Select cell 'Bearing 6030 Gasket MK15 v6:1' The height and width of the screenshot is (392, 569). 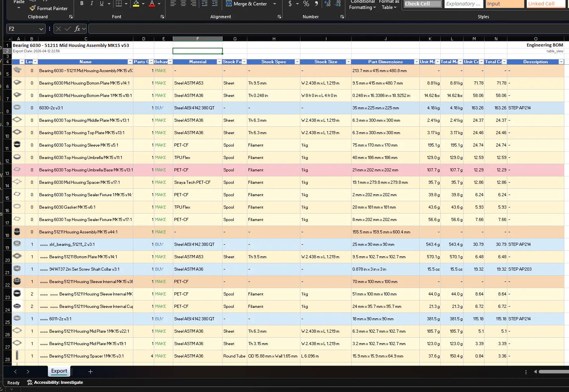coord(86,207)
